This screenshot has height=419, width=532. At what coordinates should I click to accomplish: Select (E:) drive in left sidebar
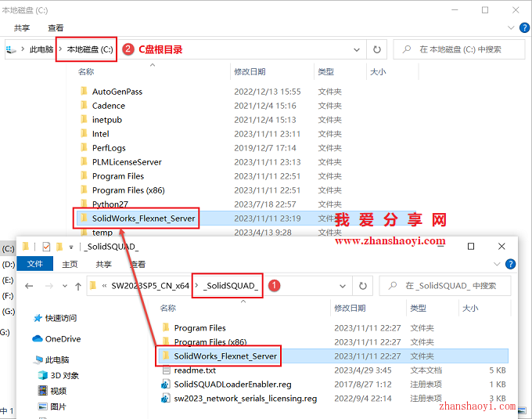click(x=8, y=280)
